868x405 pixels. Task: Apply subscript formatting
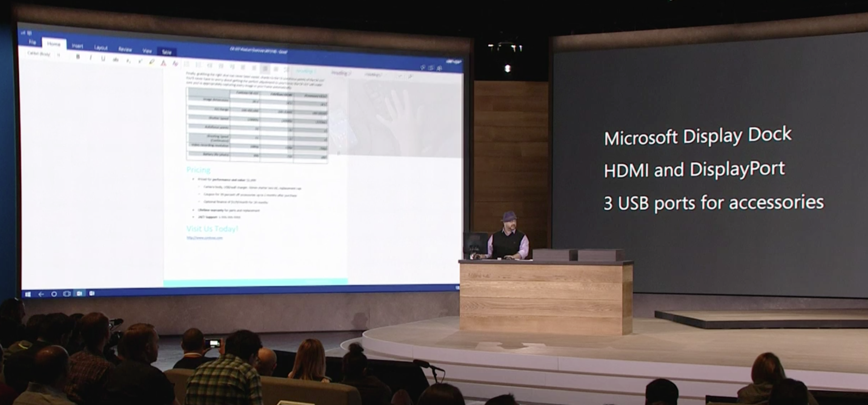pyautogui.click(x=128, y=60)
